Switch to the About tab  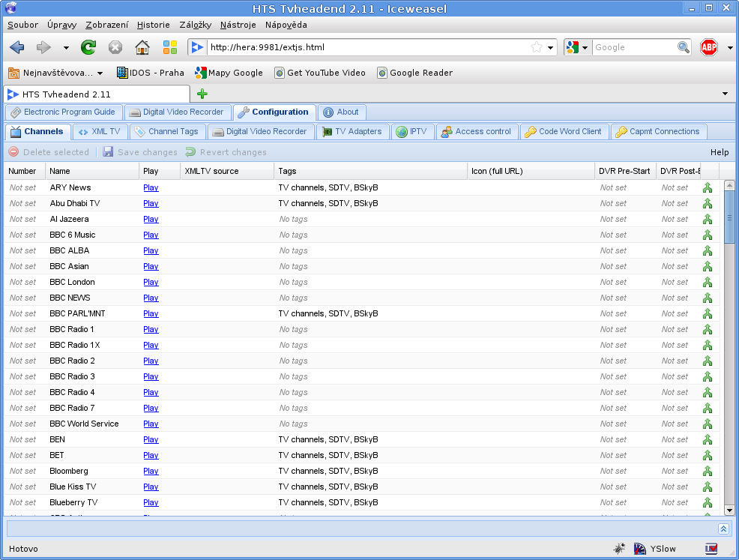[x=341, y=112]
